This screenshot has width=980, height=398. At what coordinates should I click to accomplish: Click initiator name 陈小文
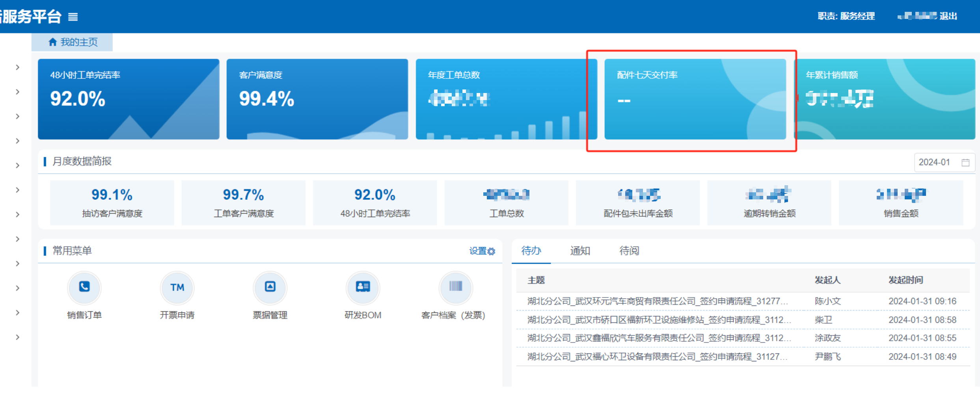828,301
